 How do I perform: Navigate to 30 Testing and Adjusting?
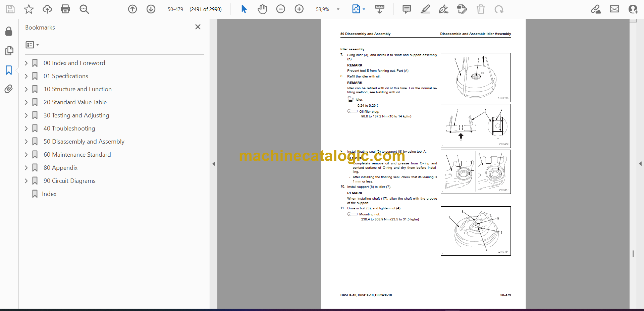click(x=76, y=115)
